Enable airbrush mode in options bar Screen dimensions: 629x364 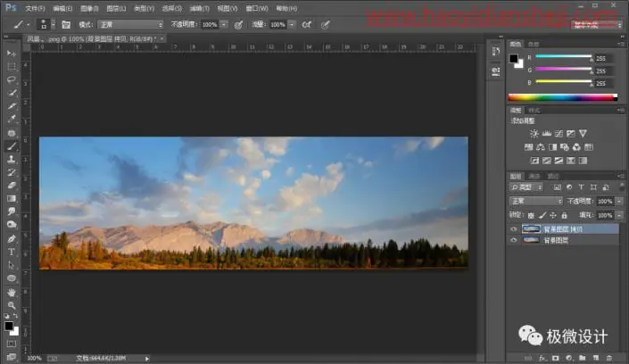(307, 25)
